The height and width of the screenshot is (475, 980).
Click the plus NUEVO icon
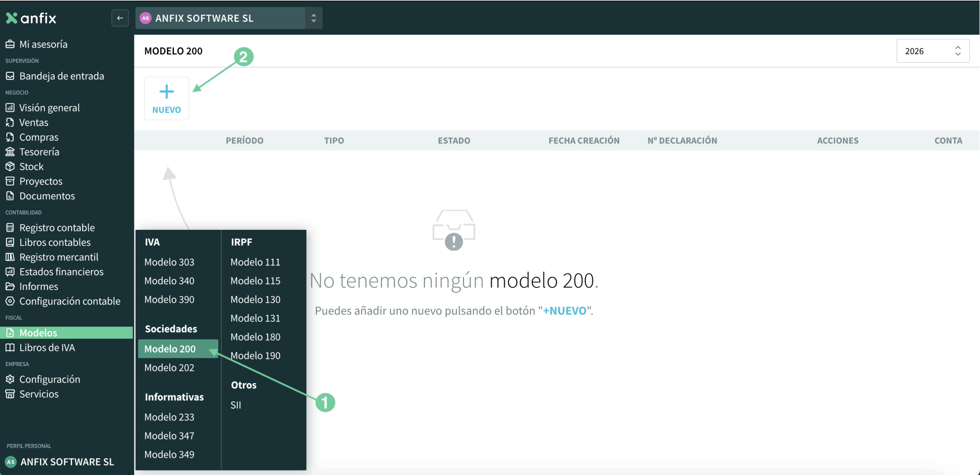pyautogui.click(x=167, y=92)
